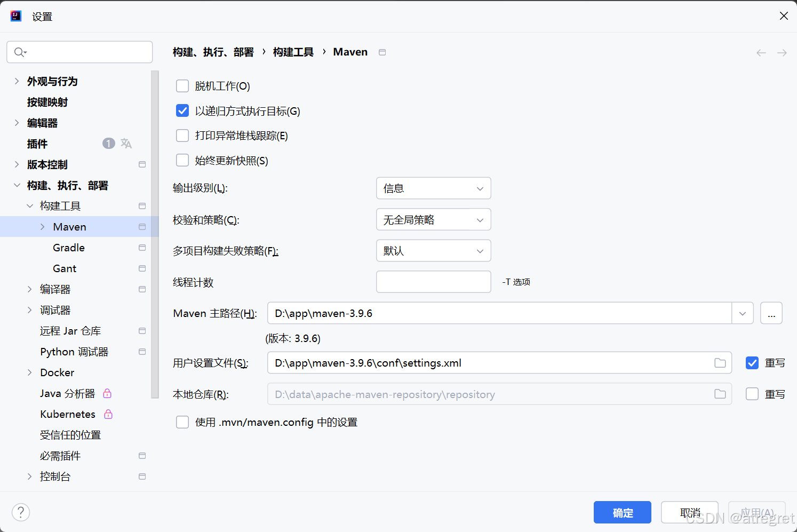The width and height of the screenshot is (797, 532).
Task: Click the project-level icon on Gradle row
Action: (x=142, y=248)
